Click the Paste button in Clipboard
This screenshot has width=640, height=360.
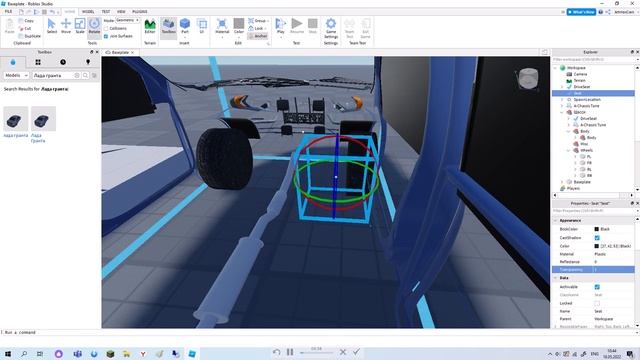click(9, 26)
